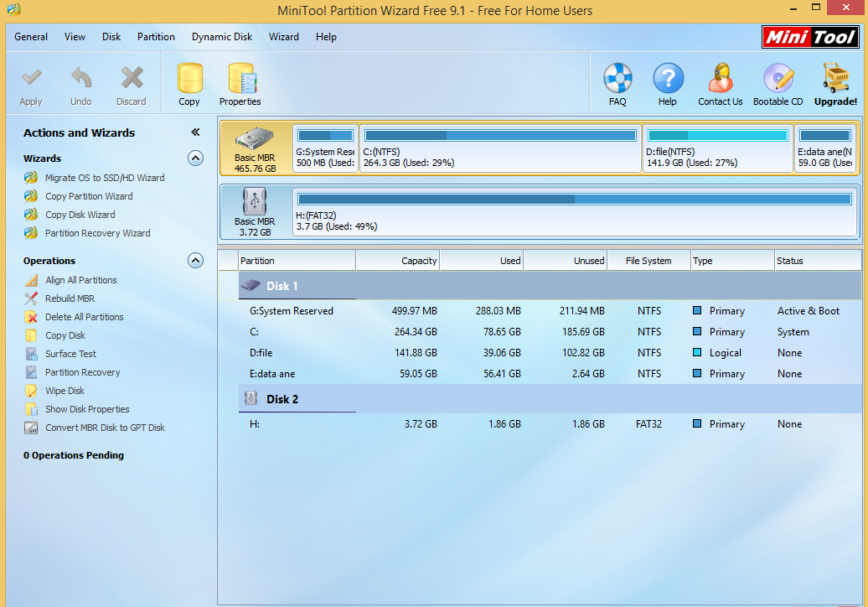This screenshot has width=868, height=607.
Task: Click the Upgrade shopping cart icon
Action: pos(835,78)
